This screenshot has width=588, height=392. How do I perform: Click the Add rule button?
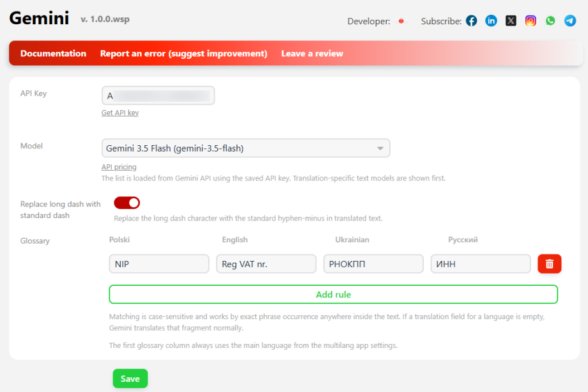point(334,294)
